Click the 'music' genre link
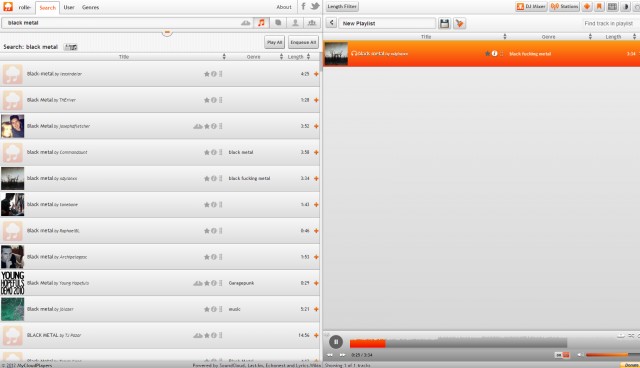 tap(234, 309)
